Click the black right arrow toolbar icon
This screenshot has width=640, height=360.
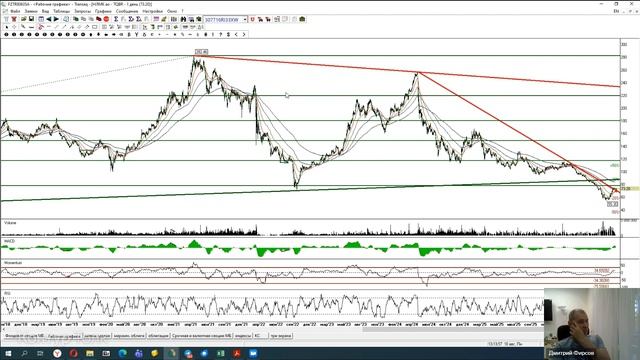56,19
